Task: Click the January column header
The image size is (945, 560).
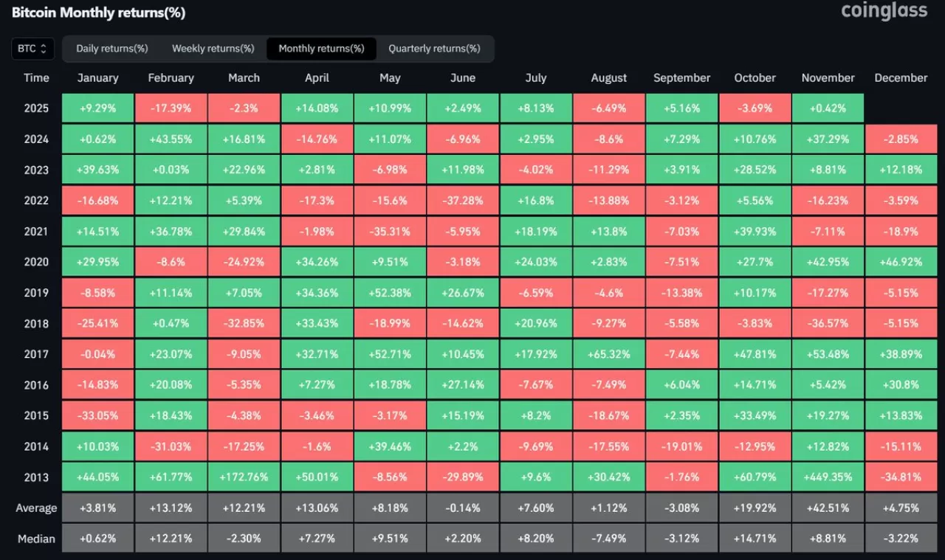Action: (x=97, y=77)
